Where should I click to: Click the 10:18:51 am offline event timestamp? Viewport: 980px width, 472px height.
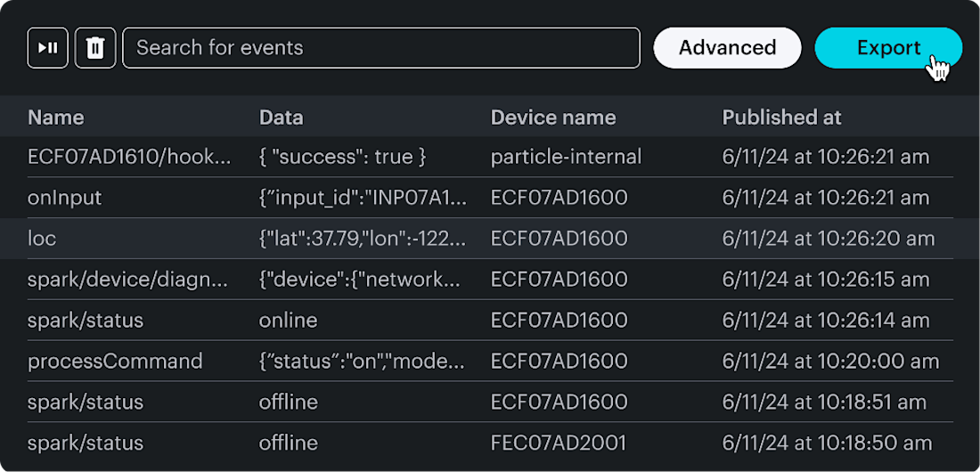click(x=827, y=403)
